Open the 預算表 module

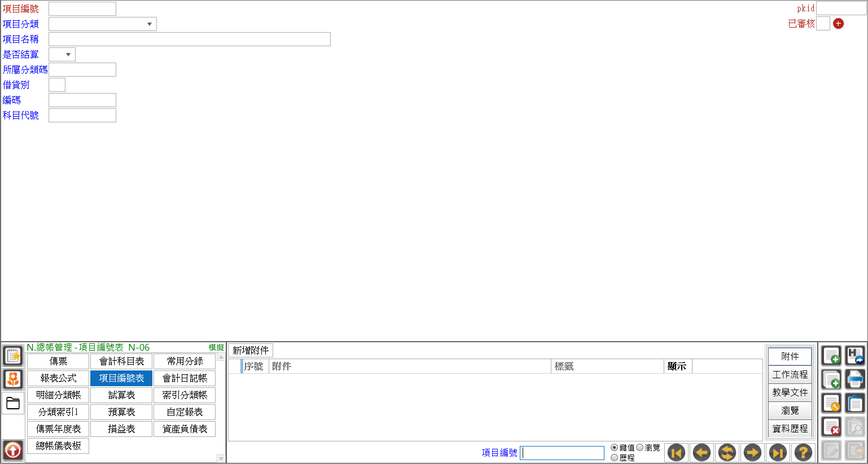(121, 412)
